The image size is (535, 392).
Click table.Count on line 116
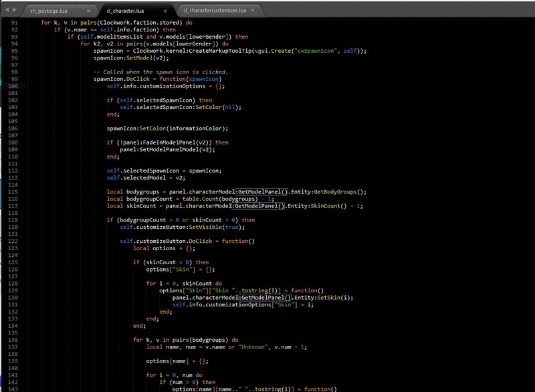point(200,199)
